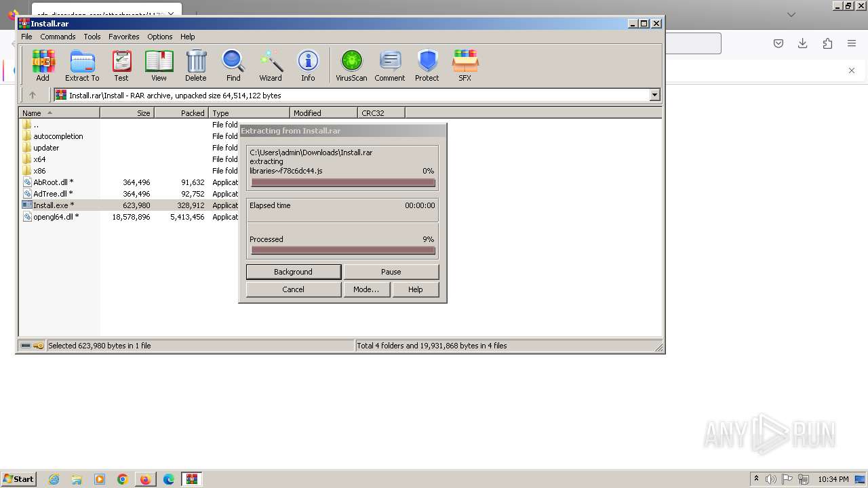Screen dimensions: 868x488
Task: Click the file extraction progress bar
Action: click(342, 182)
